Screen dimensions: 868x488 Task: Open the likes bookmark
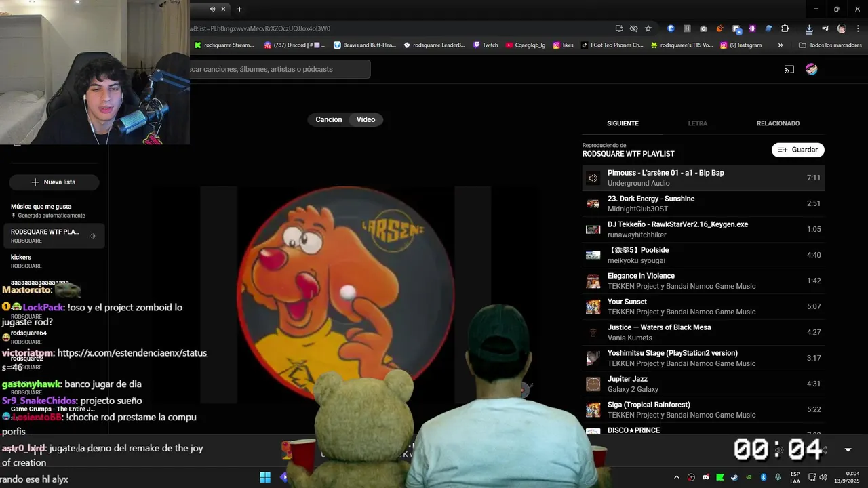click(563, 45)
